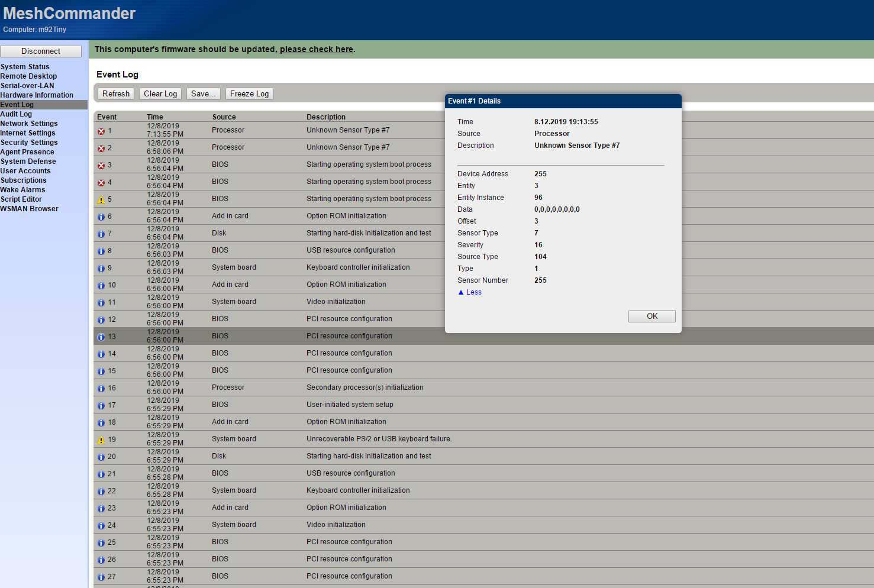The width and height of the screenshot is (874, 588).
Task: Collapse details with the Less link
Action: tap(470, 292)
